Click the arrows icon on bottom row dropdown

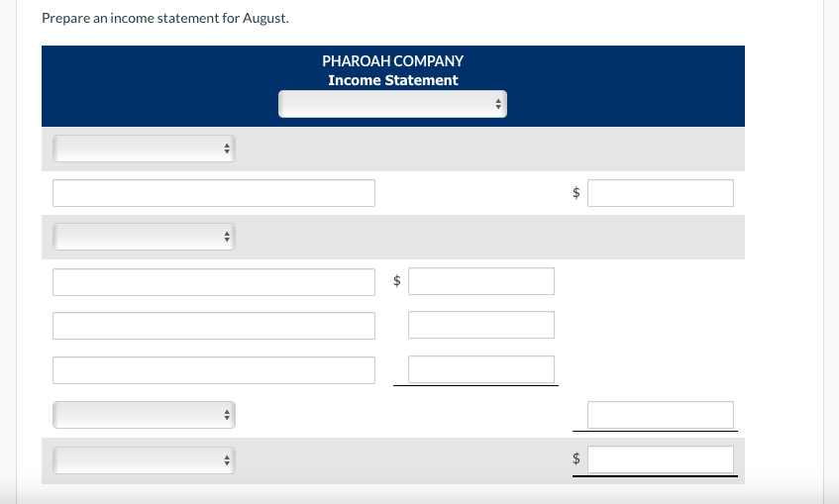(227, 460)
